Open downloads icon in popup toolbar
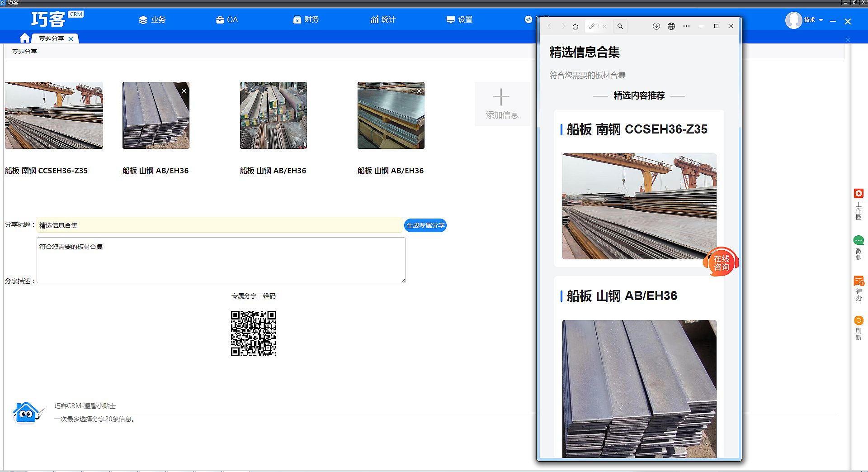This screenshot has width=868, height=472. coord(656,26)
